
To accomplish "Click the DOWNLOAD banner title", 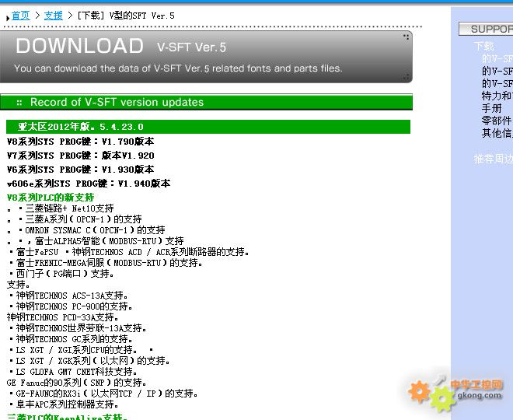I will tap(79, 46).
